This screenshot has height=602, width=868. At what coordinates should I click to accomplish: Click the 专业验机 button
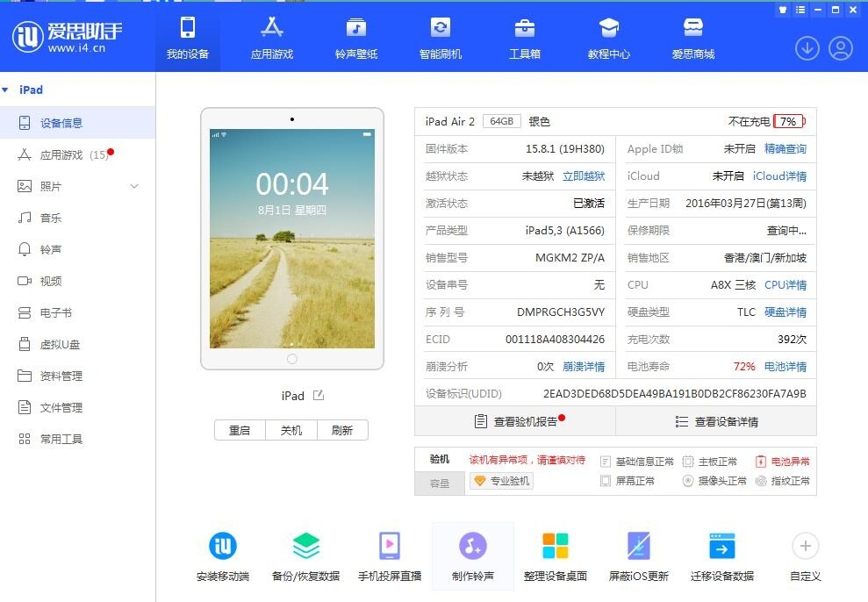[x=501, y=481]
